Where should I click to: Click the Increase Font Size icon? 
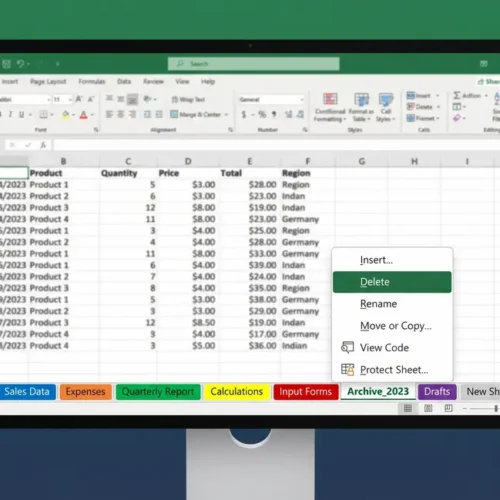(x=79, y=99)
